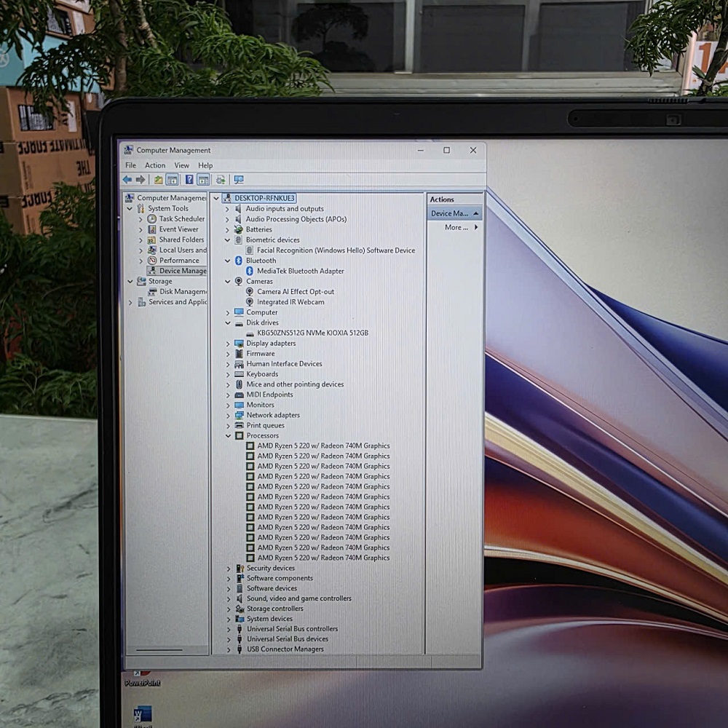
Task: Click the Back arrow toolbar icon
Action: (x=127, y=180)
